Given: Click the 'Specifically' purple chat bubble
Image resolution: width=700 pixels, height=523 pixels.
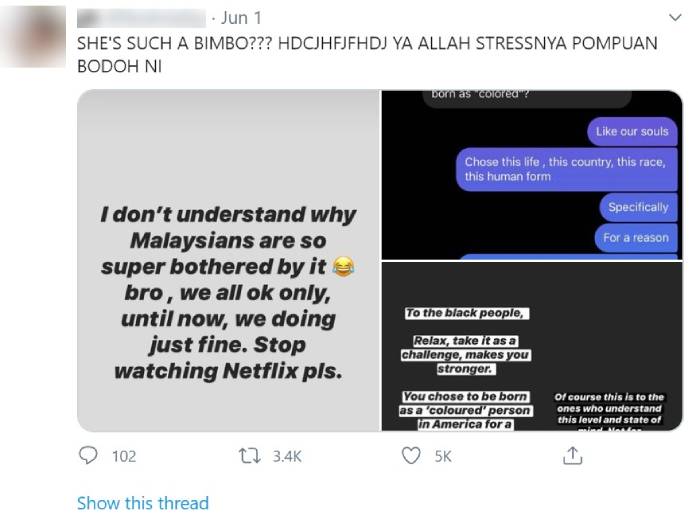Looking at the screenshot, I should pos(638,207).
